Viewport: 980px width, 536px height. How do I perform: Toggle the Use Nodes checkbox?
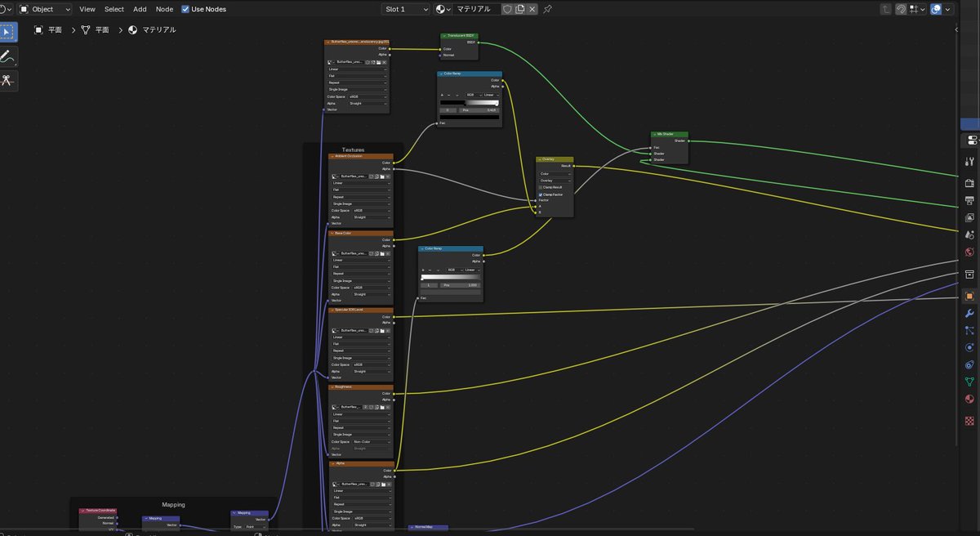coord(185,9)
